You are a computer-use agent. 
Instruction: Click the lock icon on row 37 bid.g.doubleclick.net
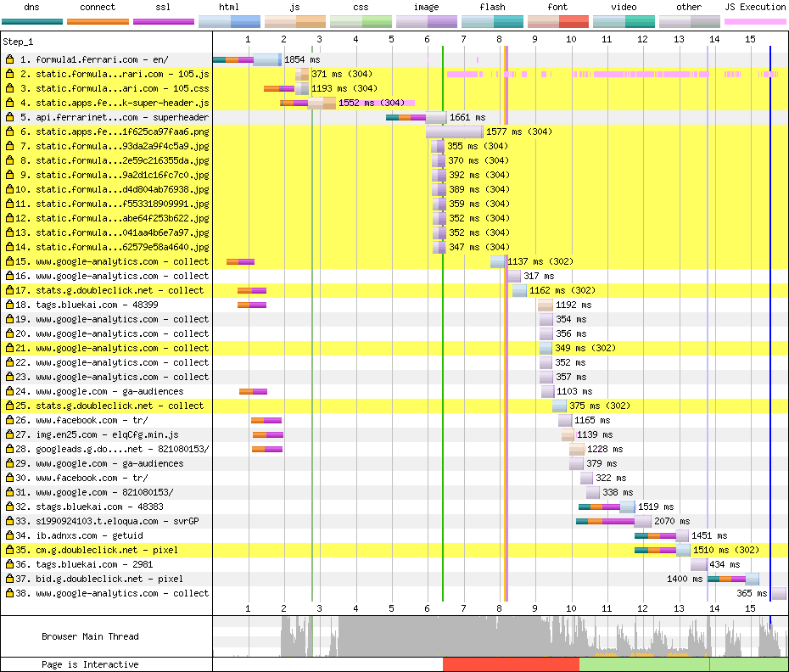click(9, 579)
